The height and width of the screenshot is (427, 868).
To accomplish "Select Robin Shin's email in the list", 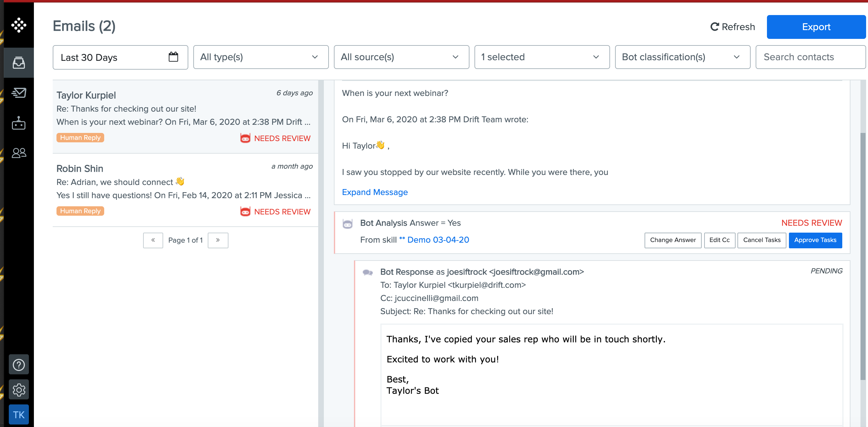I will click(x=185, y=190).
